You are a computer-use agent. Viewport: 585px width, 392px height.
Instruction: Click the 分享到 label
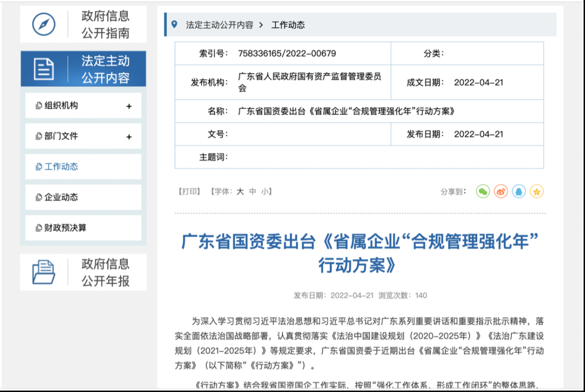tap(453, 192)
